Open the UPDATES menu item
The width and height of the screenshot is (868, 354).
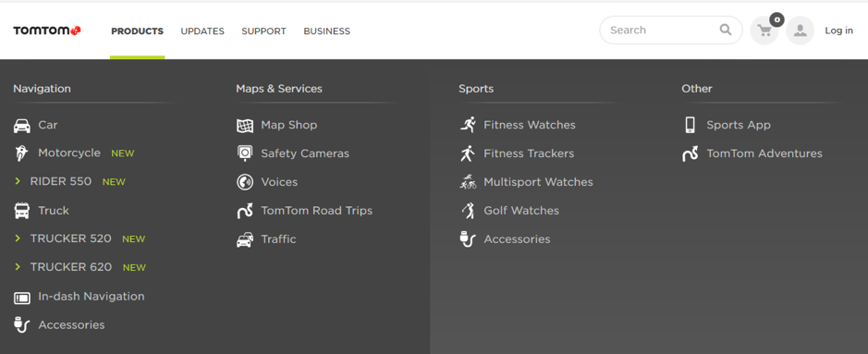coord(202,31)
